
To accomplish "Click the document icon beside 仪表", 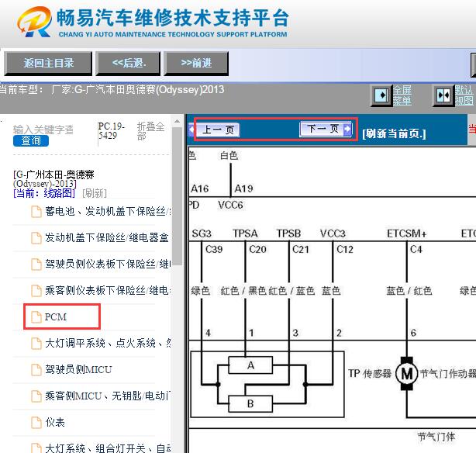I will pyautogui.click(x=36, y=423).
